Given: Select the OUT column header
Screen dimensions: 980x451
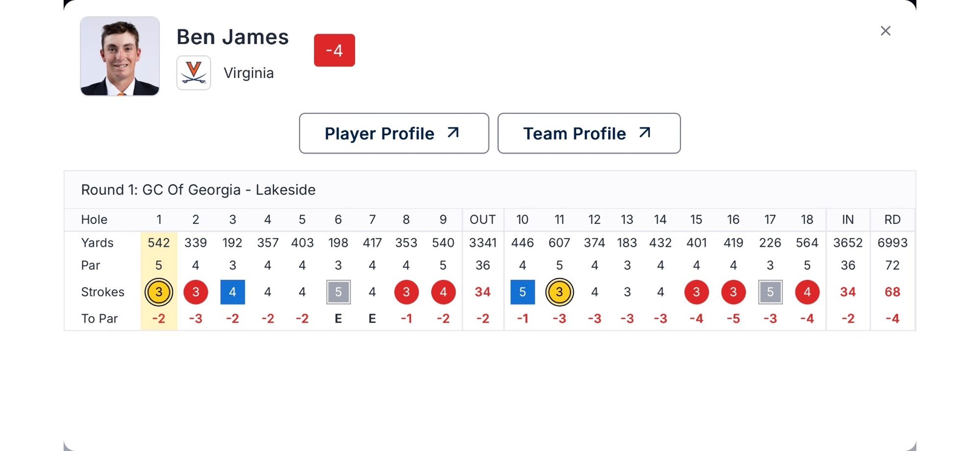Looking at the screenshot, I should (x=483, y=220).
